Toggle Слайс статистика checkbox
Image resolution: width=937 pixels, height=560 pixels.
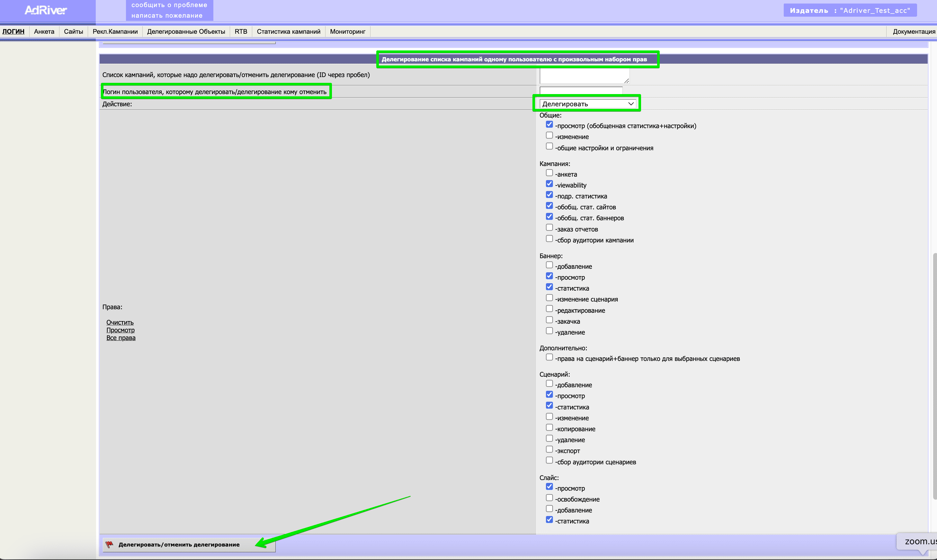tap(549, 520)
